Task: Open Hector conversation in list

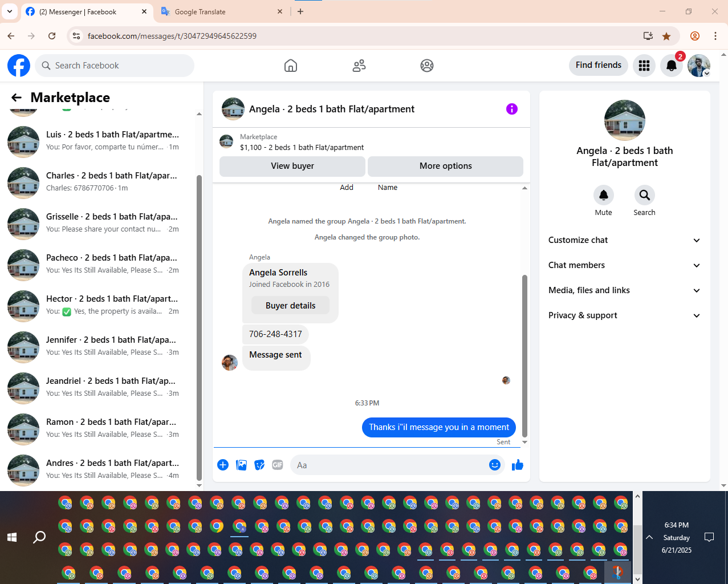Action: pos(100,305)
